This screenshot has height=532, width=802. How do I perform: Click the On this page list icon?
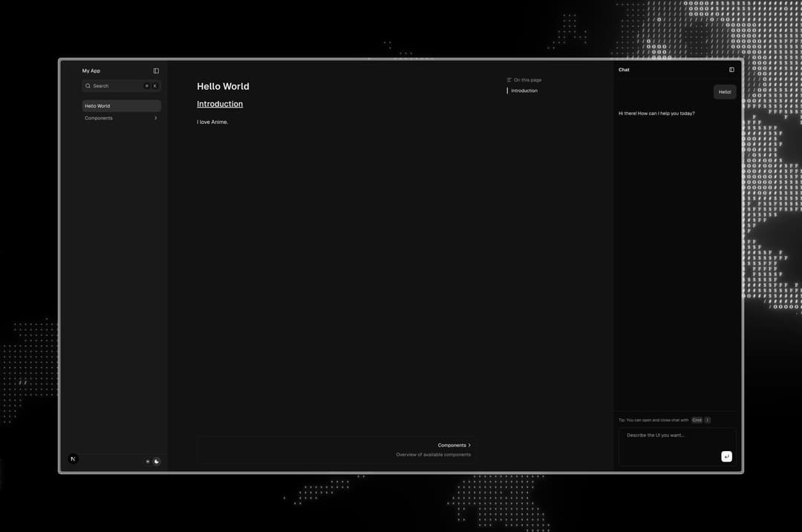[509, 80]
